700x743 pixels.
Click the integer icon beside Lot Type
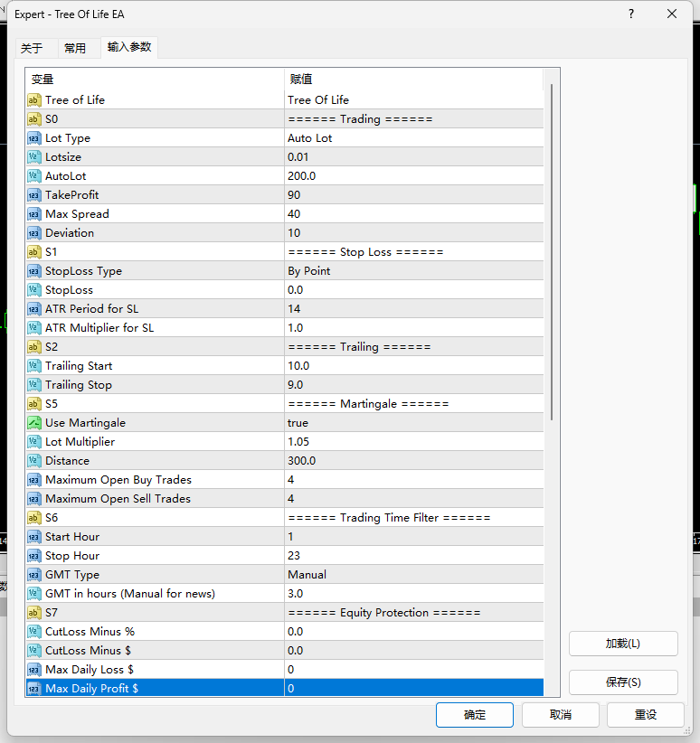33,138
